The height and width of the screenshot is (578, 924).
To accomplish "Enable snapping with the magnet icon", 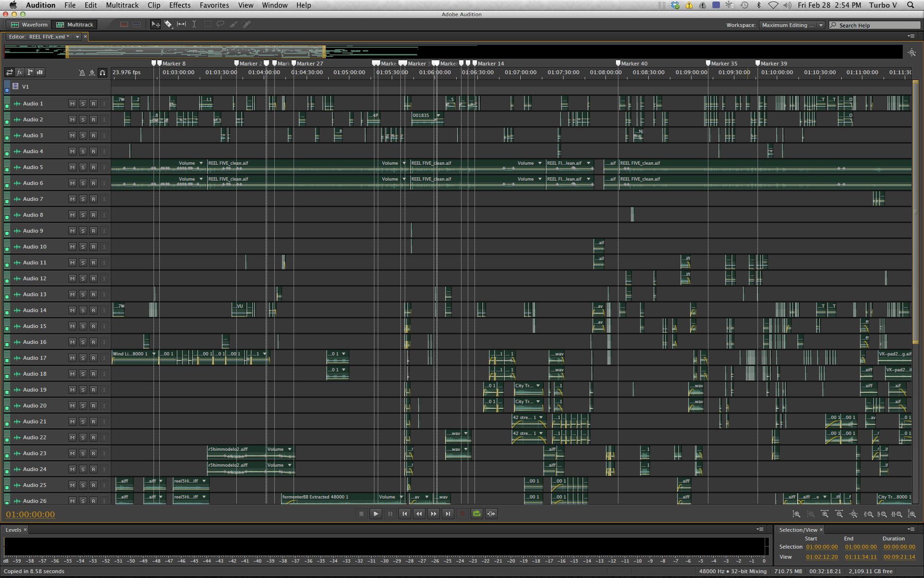I will 103,72.
